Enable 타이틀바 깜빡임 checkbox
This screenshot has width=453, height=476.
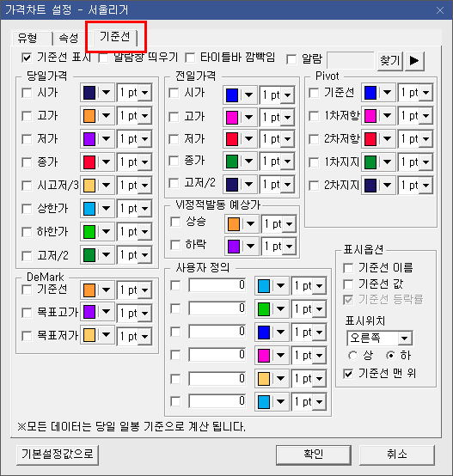tap(190, 58)
